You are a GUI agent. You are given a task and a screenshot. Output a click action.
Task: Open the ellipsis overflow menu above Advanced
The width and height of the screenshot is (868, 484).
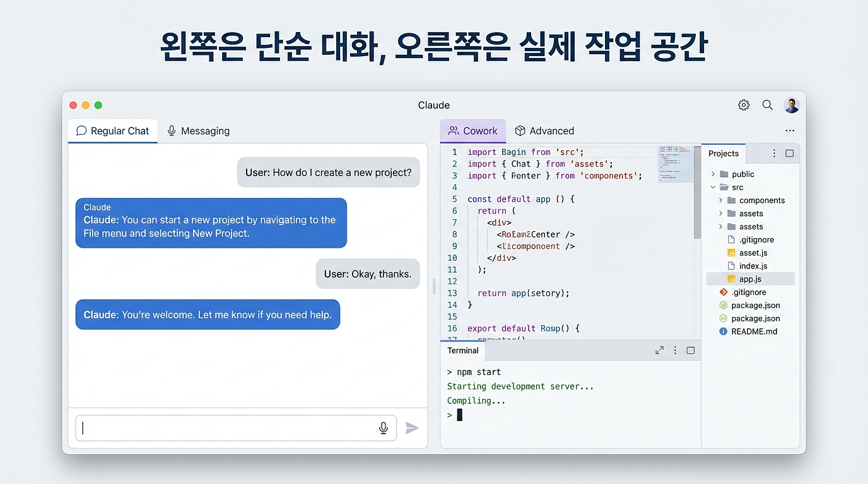tap(790, 130)
